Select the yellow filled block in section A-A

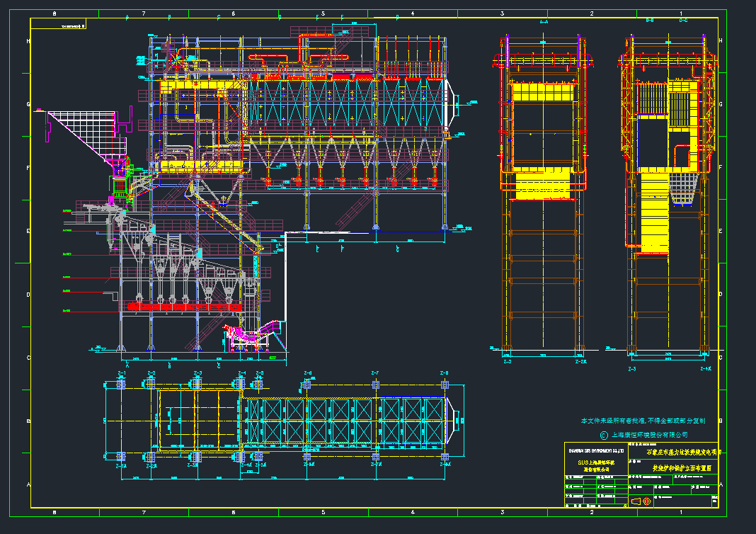point(543,184)
